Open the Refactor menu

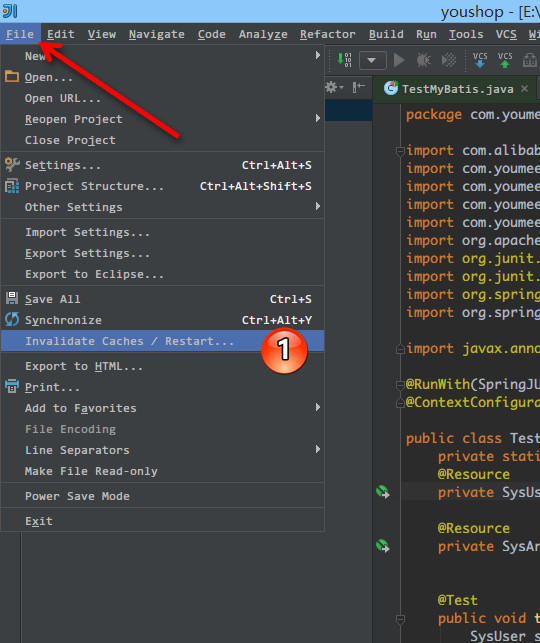click(328, 34)
